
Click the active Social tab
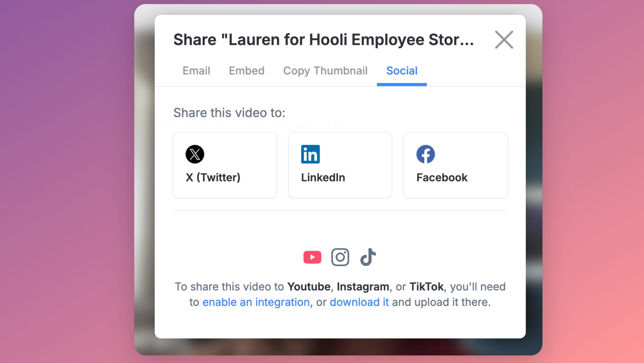click(402, 71)
